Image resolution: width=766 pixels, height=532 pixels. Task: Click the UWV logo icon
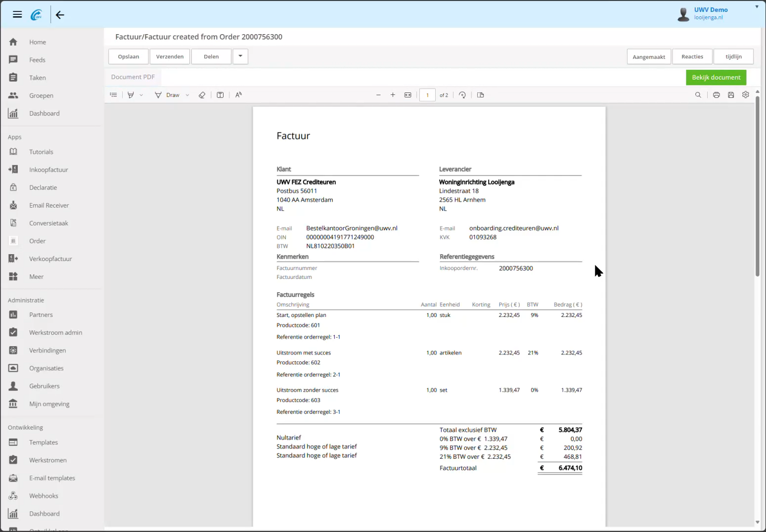[x=37, y=15]
